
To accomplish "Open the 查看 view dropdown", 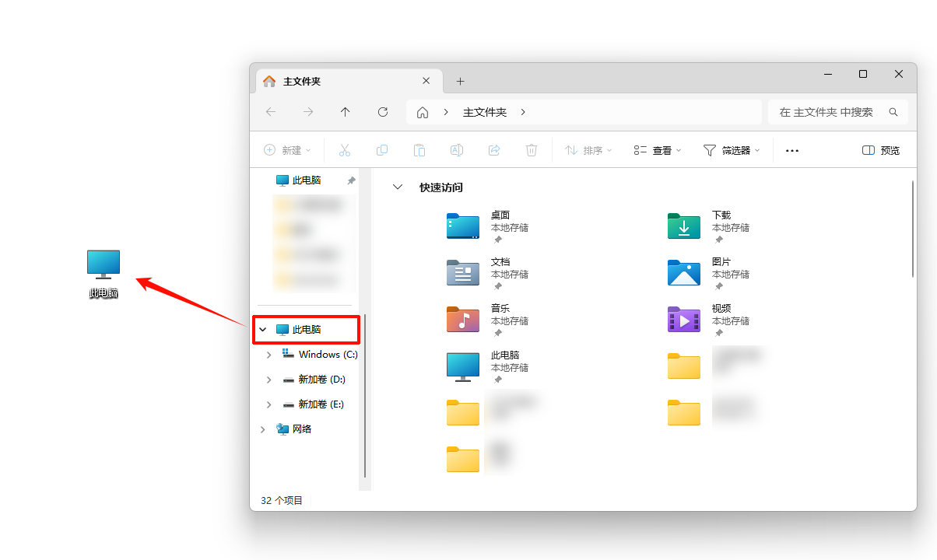I will tap(658, 150).
